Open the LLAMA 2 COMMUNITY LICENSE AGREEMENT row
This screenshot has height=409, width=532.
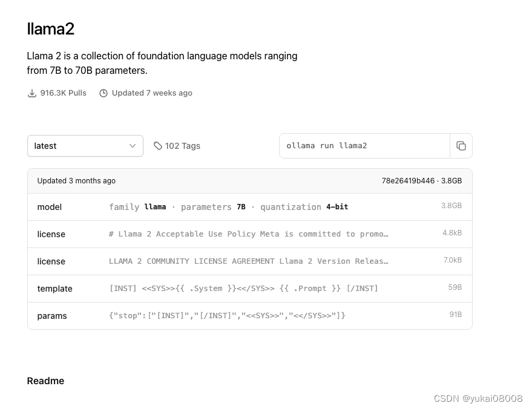coord(250,261)
